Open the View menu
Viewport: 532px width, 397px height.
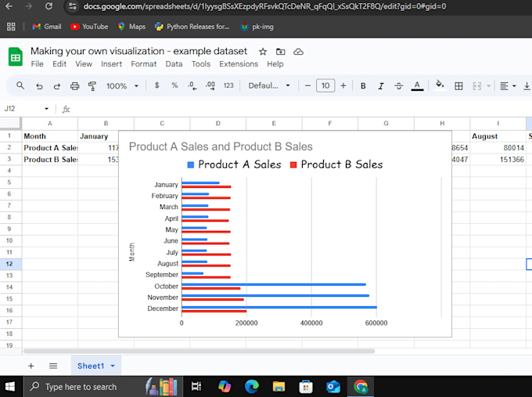[84, 64]
